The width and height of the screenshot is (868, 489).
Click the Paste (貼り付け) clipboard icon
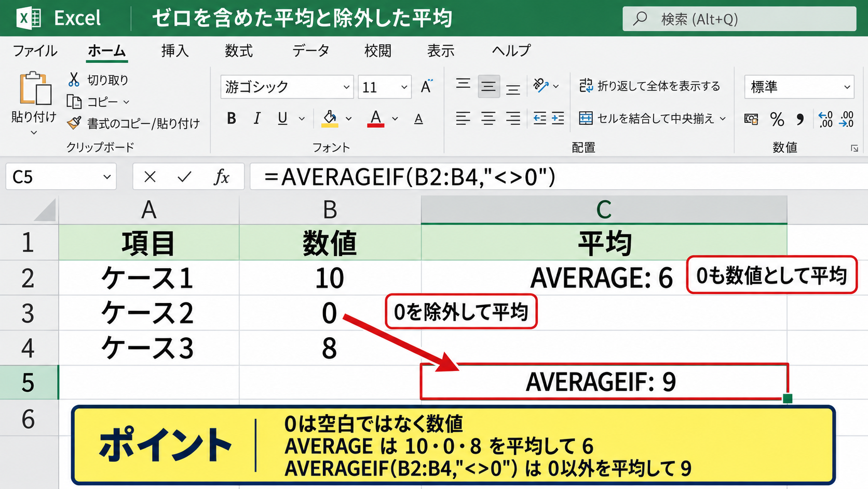(35, 88)
